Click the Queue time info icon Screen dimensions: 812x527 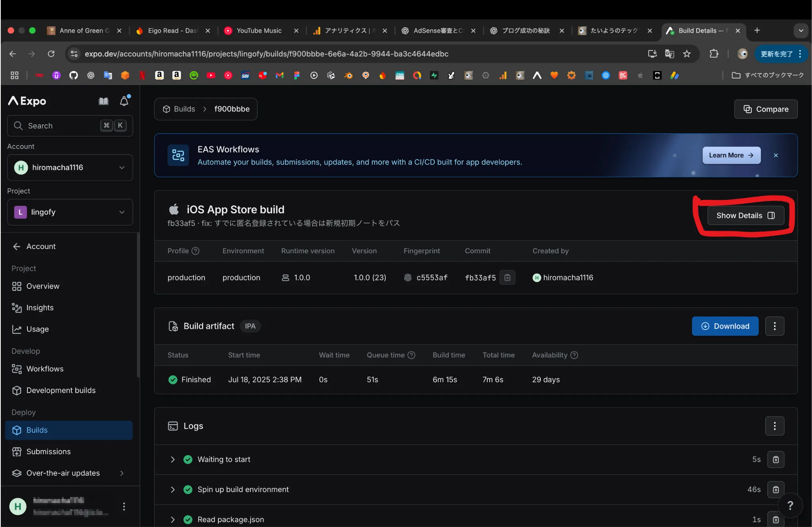[x=412, y=355]
